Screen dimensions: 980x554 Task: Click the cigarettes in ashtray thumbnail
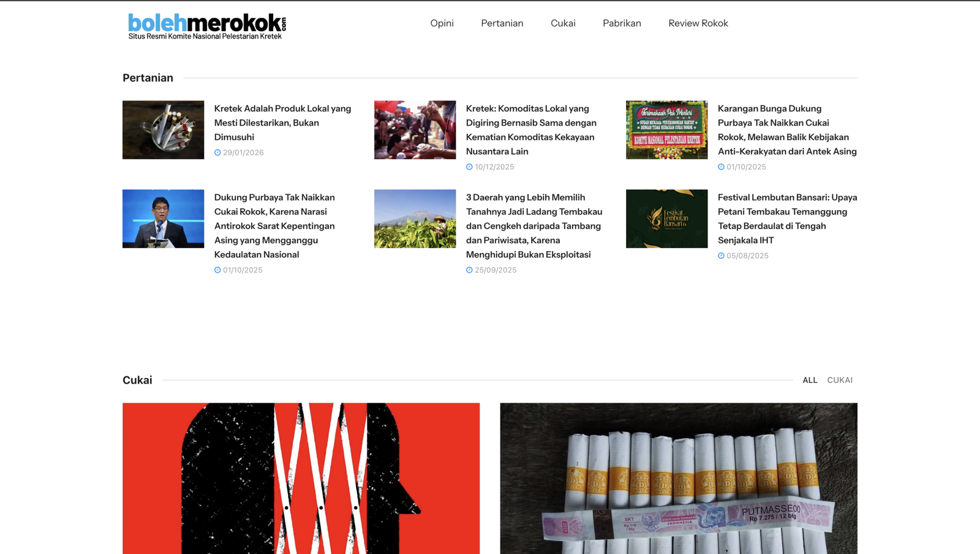(164, 130)
